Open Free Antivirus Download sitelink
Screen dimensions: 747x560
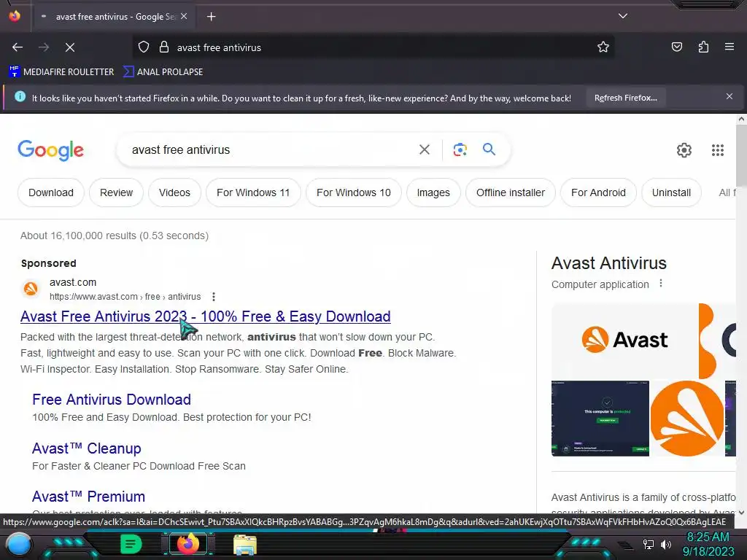tap(112, 400)
